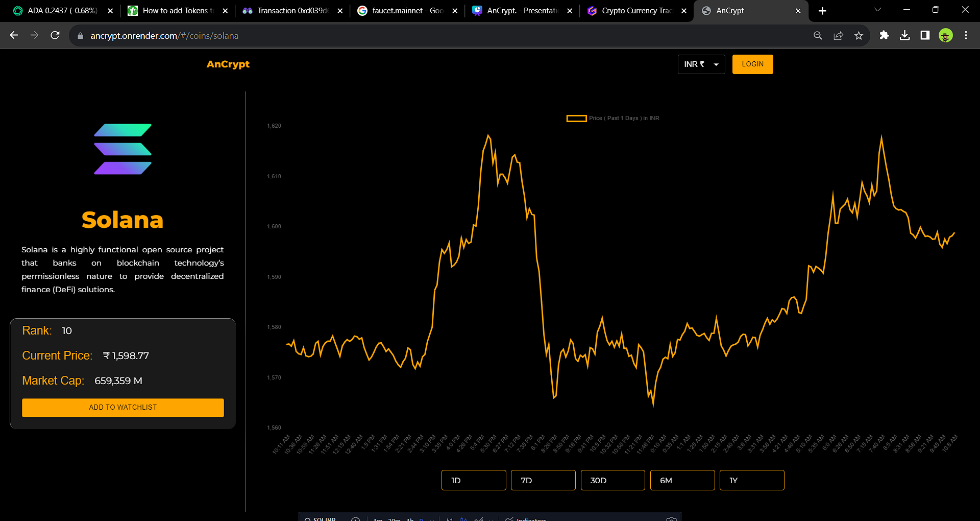The height and width of the screenshot is (521, 980).
Task: Close the Transaction 0xd039 tab
Action: 340,11
